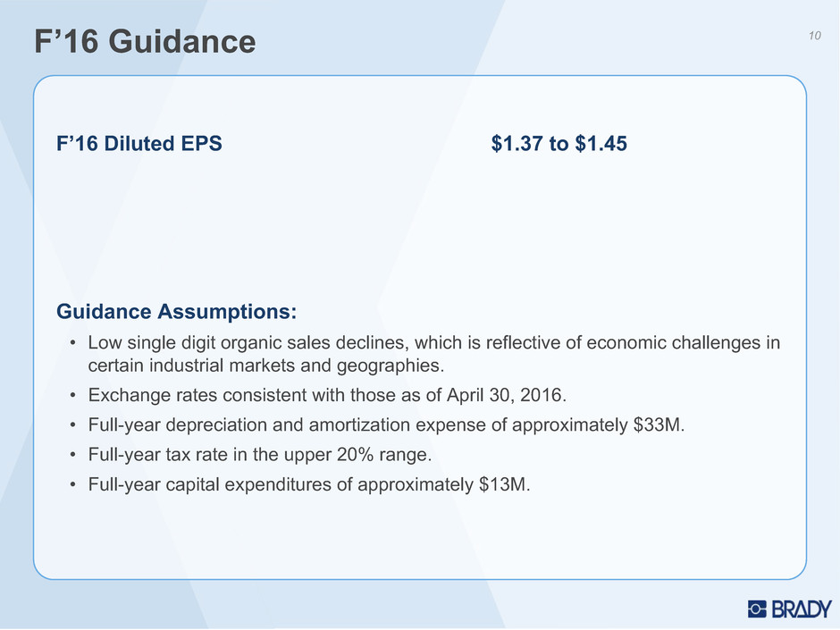Image resolution: width=840 pixels, height=630 pixels.
Task: Click the certain industrial markets and geographies line
Action: click(x=266, y=365)
